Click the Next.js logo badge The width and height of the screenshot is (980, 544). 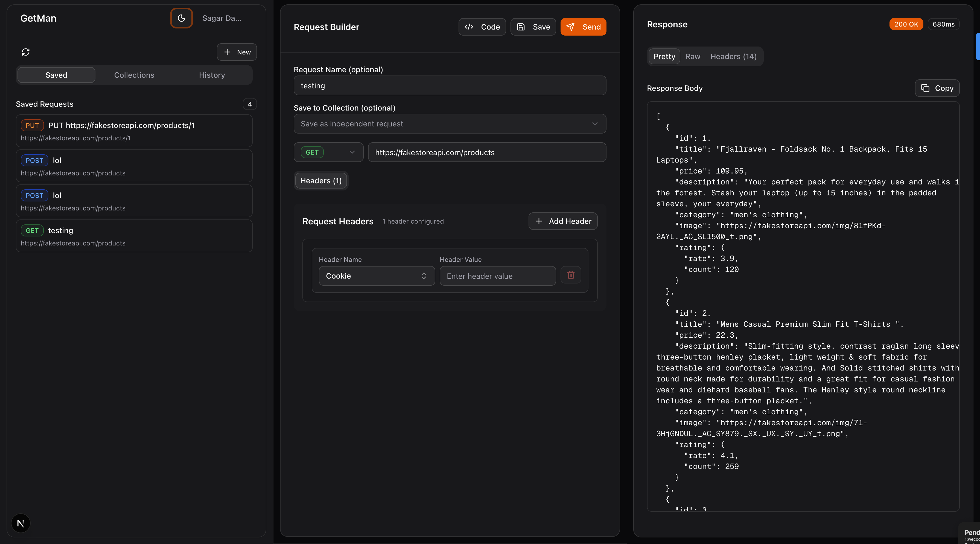point(21,523)
